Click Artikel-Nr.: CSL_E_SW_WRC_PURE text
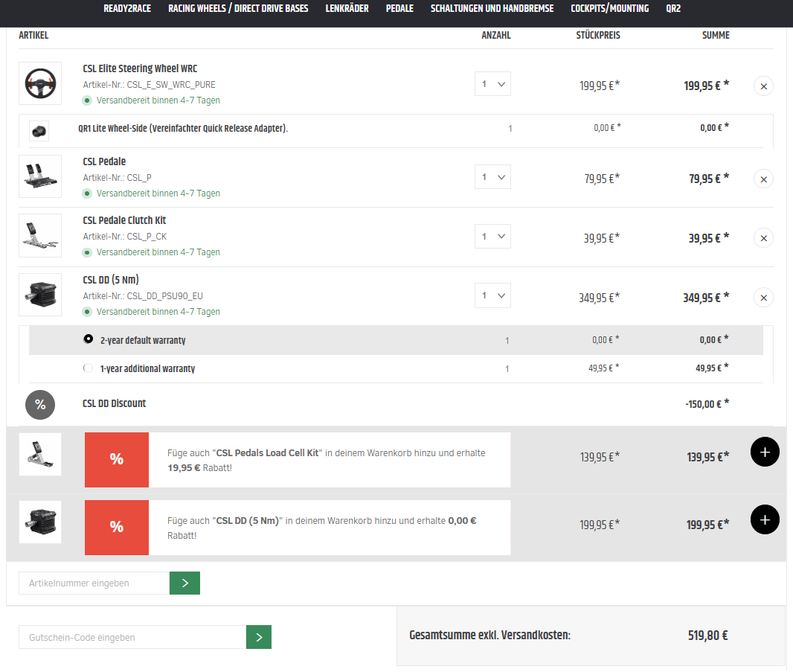The width and height of the screenshot is (793, 672). coord(150,85)
